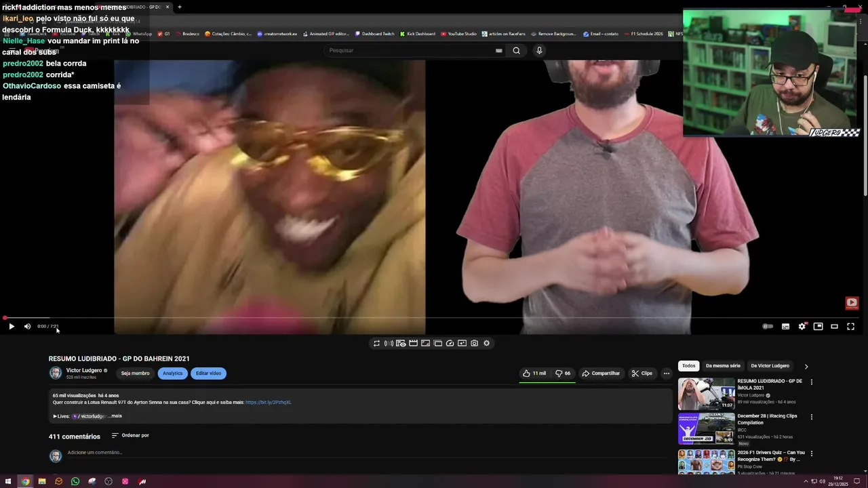Open Windows Start menu
The image size is (868, 488).
[x=8, y=481]
